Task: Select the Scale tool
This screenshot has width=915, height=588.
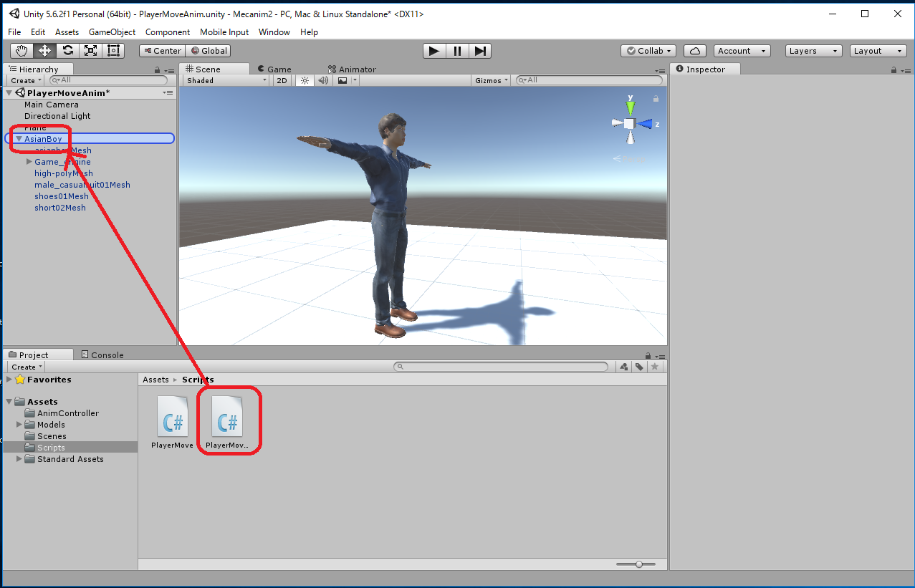Action: [x=90, y=50]
